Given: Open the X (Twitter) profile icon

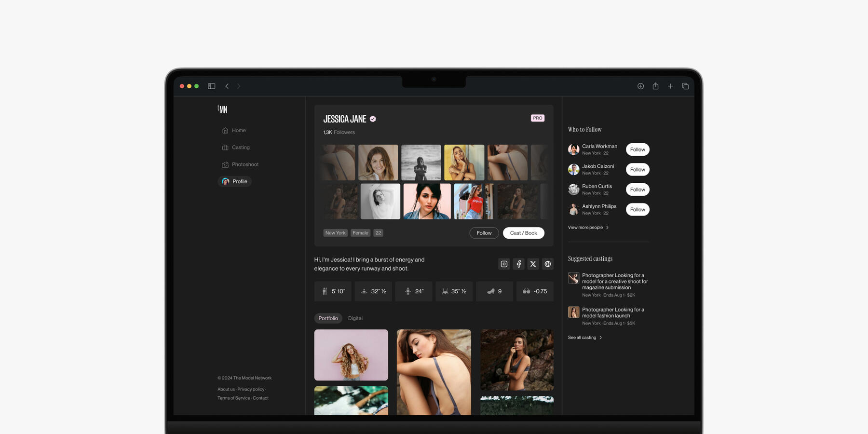Looking at the screenshot, I should [x=533, y=264].
